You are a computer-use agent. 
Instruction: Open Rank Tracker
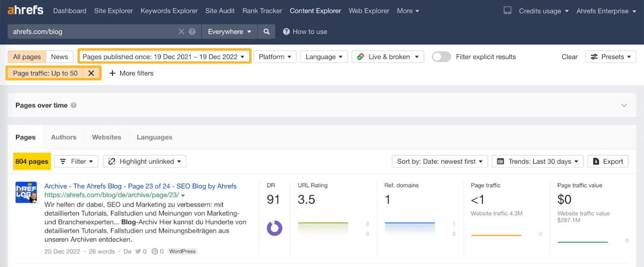(262, 11)
